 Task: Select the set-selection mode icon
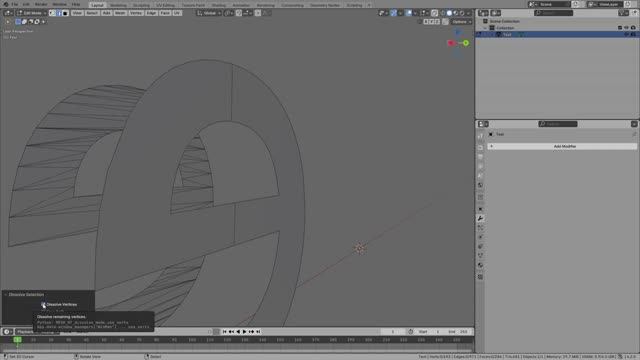pos(18,22)
